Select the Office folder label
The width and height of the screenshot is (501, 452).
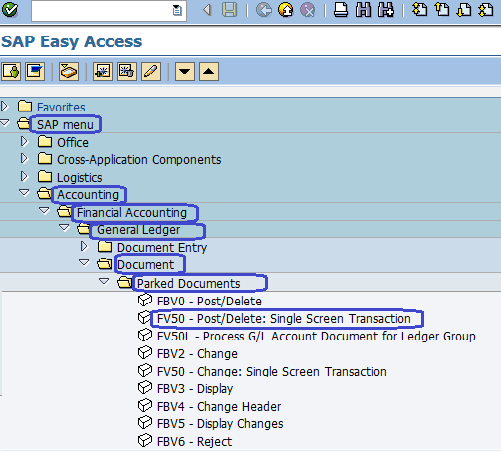(x=73, y=143)
